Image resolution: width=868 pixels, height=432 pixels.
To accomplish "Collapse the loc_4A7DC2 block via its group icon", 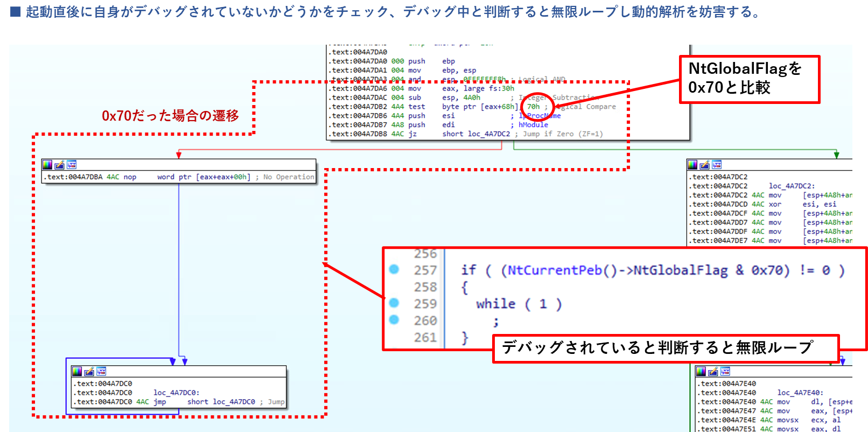I will pyautogui.click(x=717, y=165).
